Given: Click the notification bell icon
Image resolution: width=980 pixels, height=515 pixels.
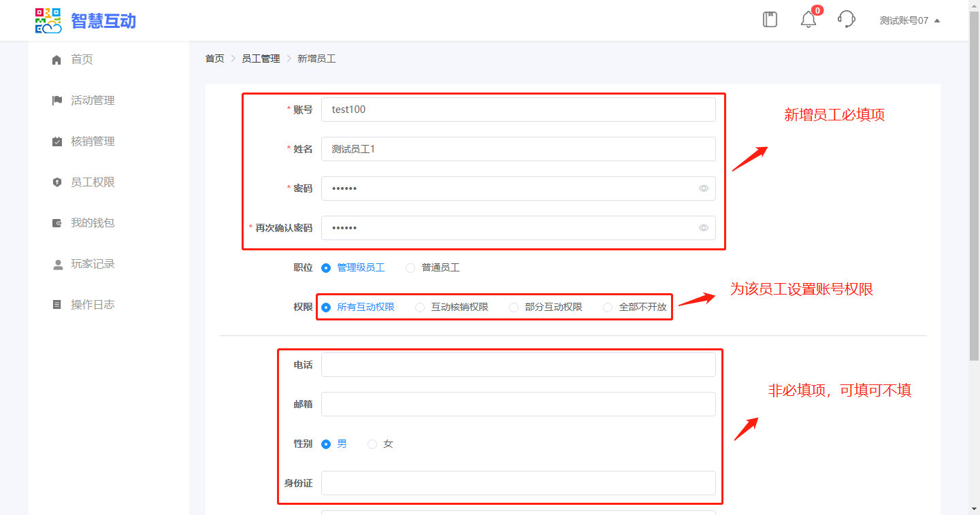Looking at the screenshot, I should 808,20.
